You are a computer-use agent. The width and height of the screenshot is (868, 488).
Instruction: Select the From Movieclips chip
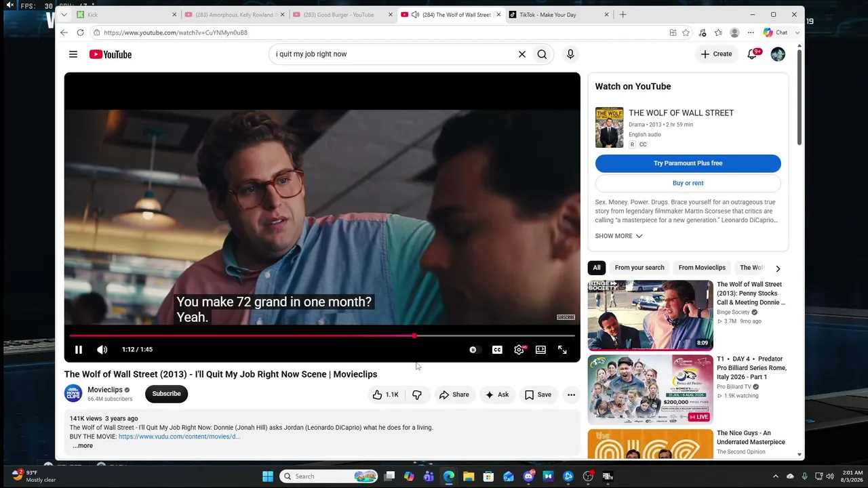point(702,268)
